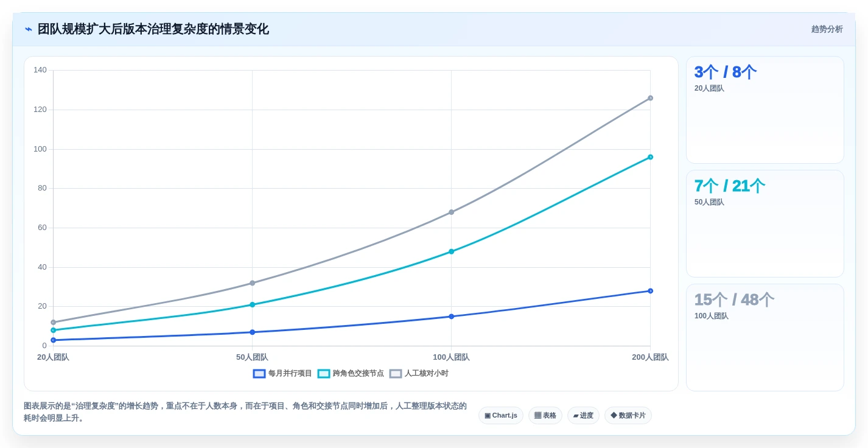Click the 100人团队 x-axis label
Viewport: 868px width, 448px height.
(451, 357)
